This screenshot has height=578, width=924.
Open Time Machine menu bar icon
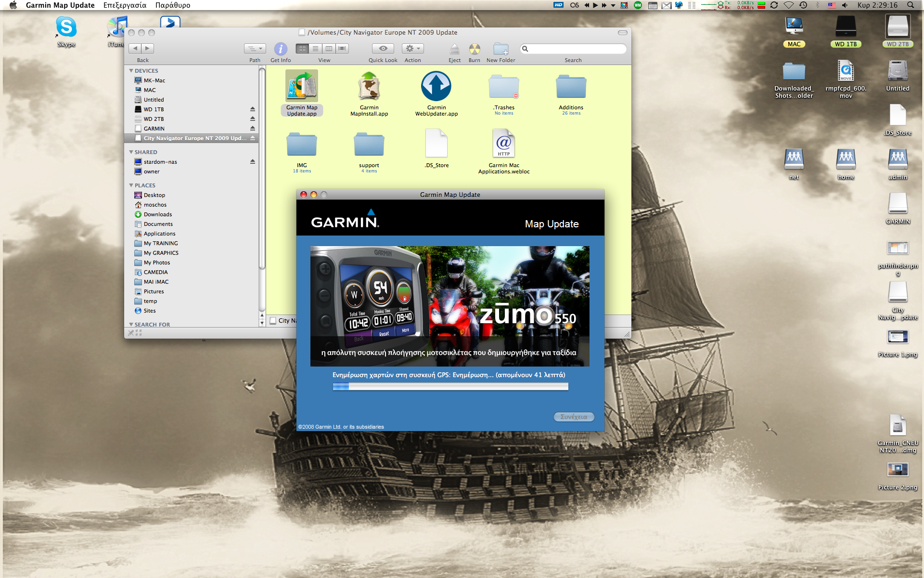coord(803,5)
